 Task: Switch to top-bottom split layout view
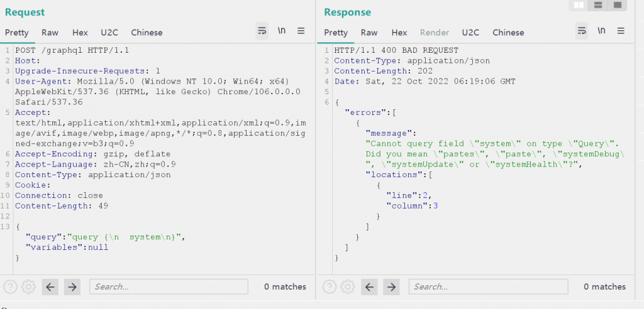pyautogui.click(x=598, y=6)
